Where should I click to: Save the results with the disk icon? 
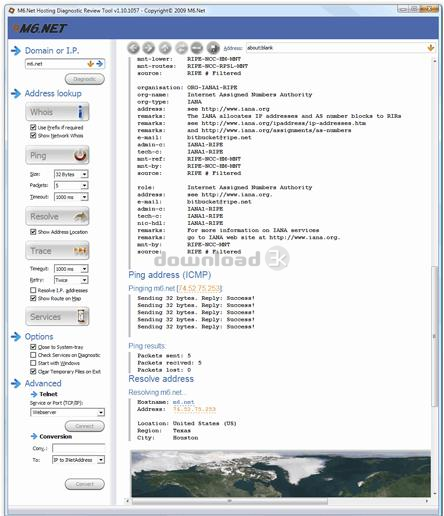213,48
